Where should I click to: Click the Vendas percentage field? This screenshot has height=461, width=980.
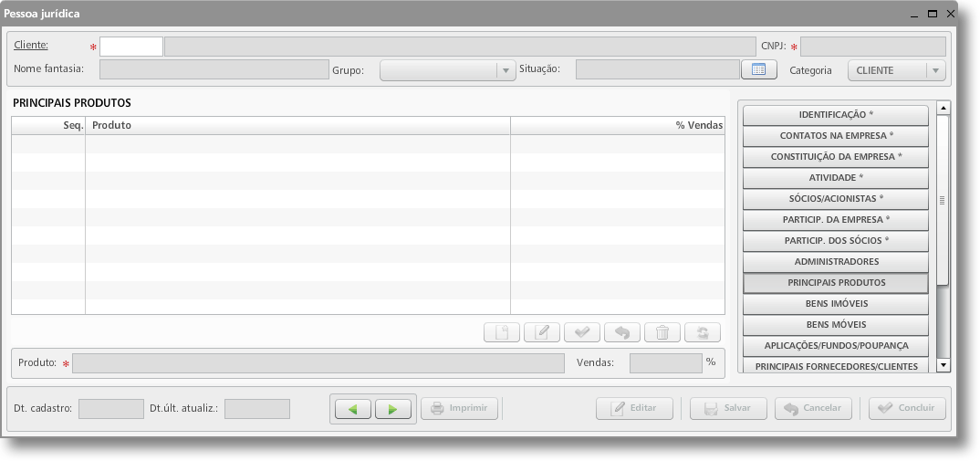665,362
